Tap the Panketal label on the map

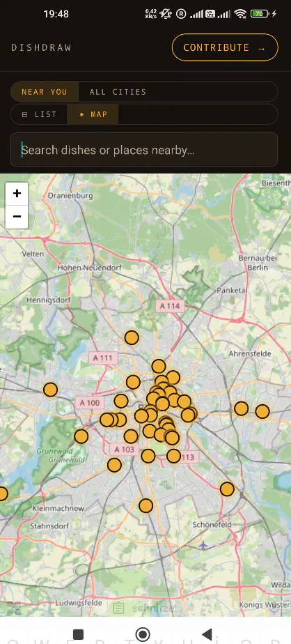pos(232,290)
